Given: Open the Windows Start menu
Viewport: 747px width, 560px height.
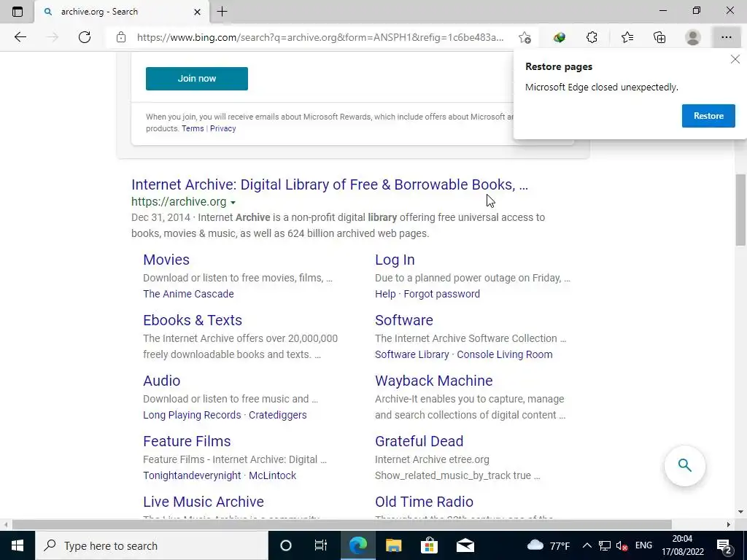Looking at the screenshot, I should [18, 545].
